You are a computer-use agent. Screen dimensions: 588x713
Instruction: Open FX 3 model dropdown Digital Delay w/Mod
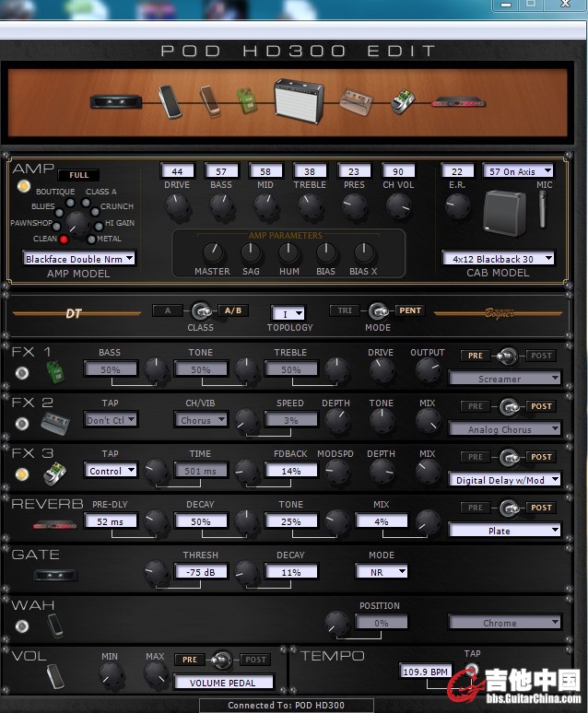pos(504,479)
